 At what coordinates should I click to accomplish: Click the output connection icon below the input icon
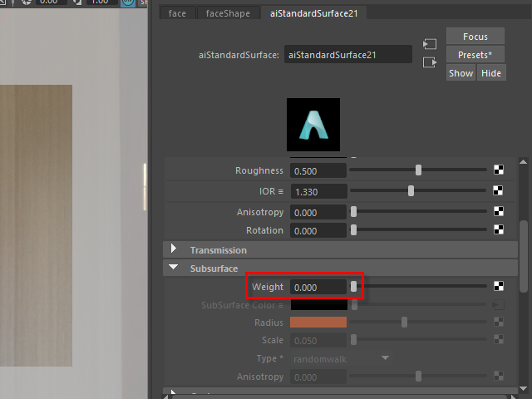tap(430, 62)
